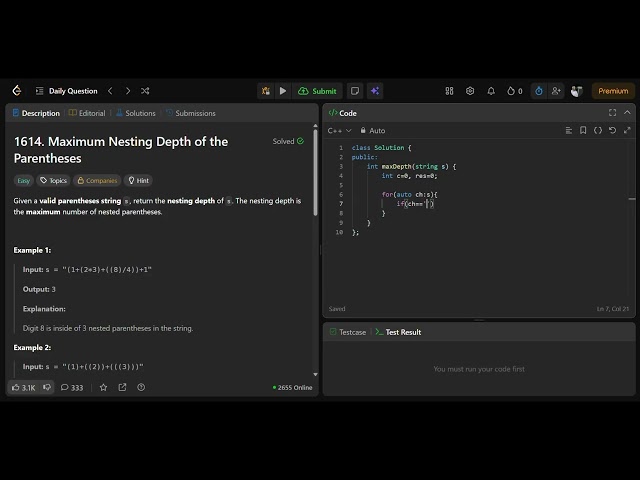Dislike the problem with thumbs down
Screen dimensions: 640x480
[x=47, y=387]
